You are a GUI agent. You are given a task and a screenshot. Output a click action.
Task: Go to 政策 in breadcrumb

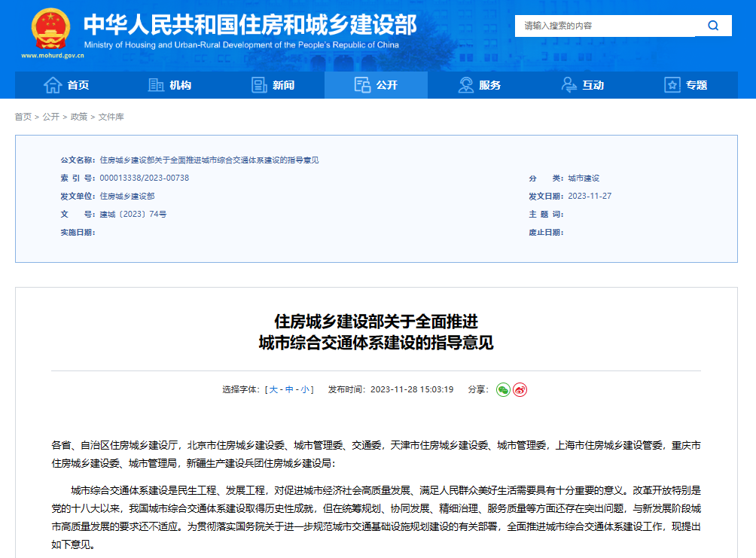click(79, 117)
